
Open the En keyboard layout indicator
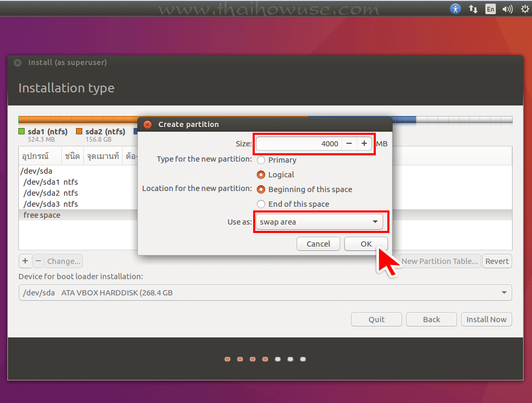[490, 9]
